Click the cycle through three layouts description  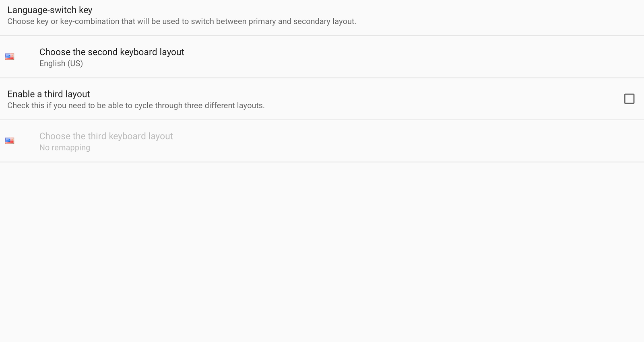pos(136,105)
